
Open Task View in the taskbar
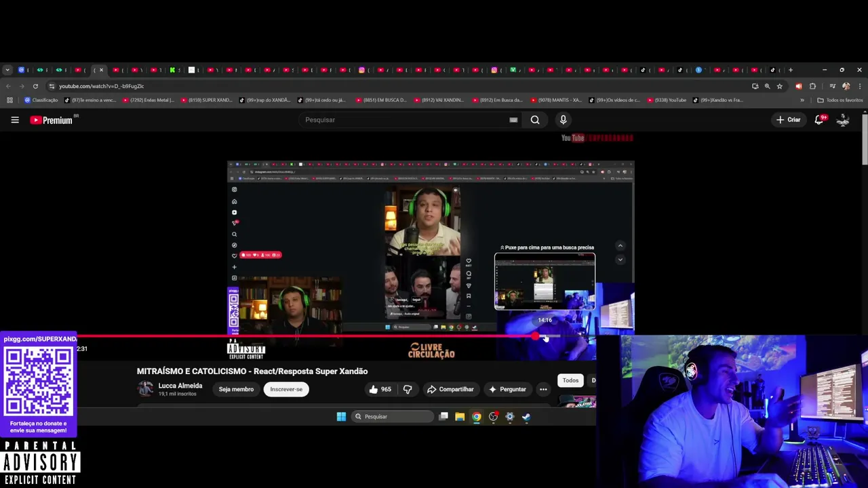coord(443,416)
